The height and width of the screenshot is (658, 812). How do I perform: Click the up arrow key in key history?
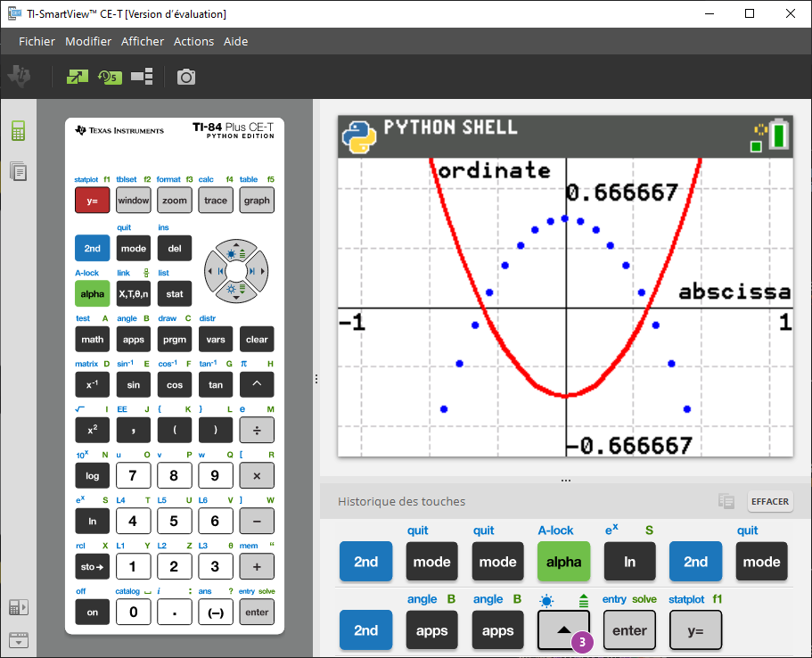pyautogui.click(x=564, y=630)
